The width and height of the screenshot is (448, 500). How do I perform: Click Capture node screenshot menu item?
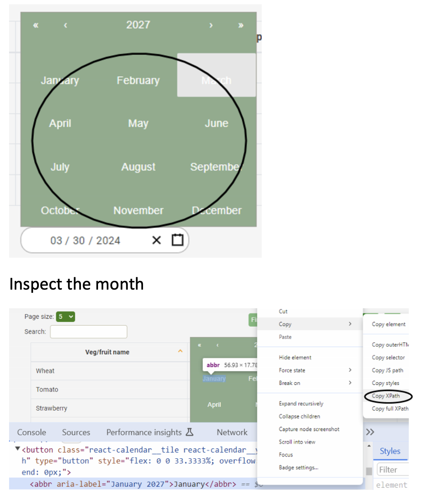click(309, 429)
